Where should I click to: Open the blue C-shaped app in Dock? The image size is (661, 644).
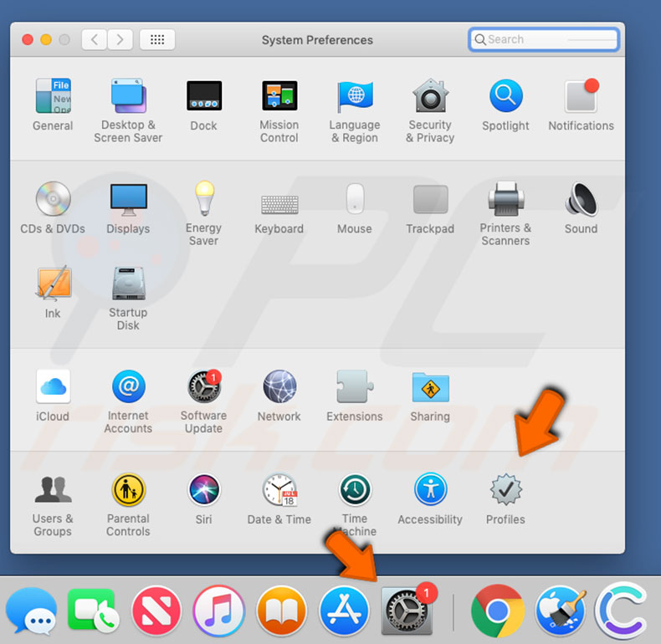pos(623,611)
